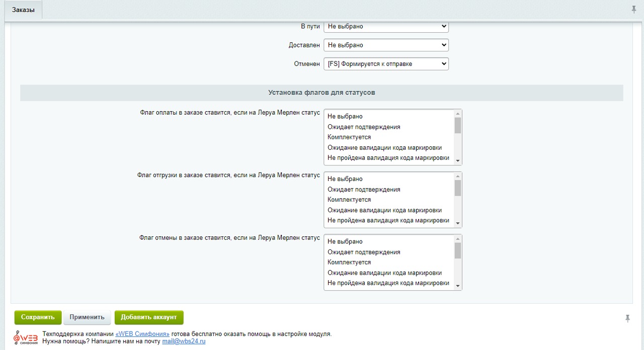
Task: Click the «Добавить аккаунт» button
Action: (149, 317)
